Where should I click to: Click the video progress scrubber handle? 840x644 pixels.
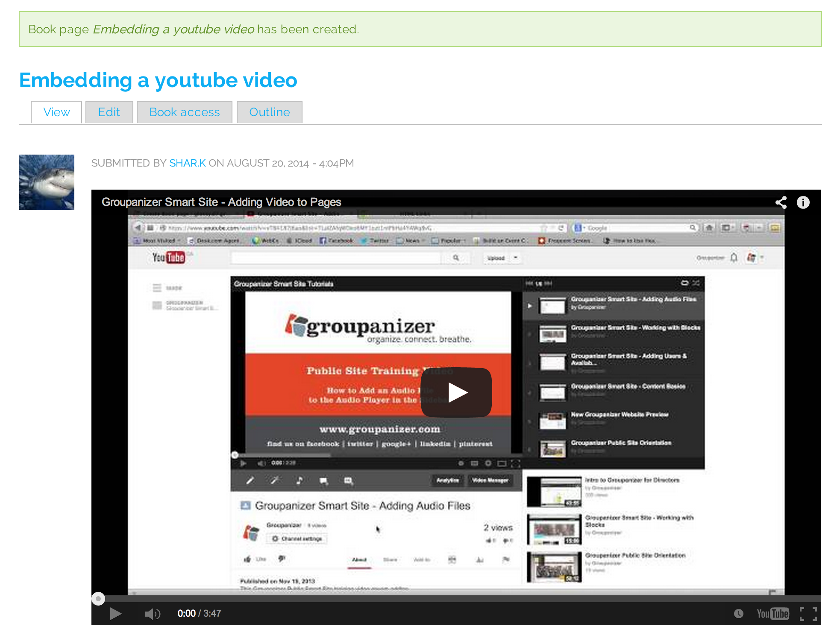(98, 599)
